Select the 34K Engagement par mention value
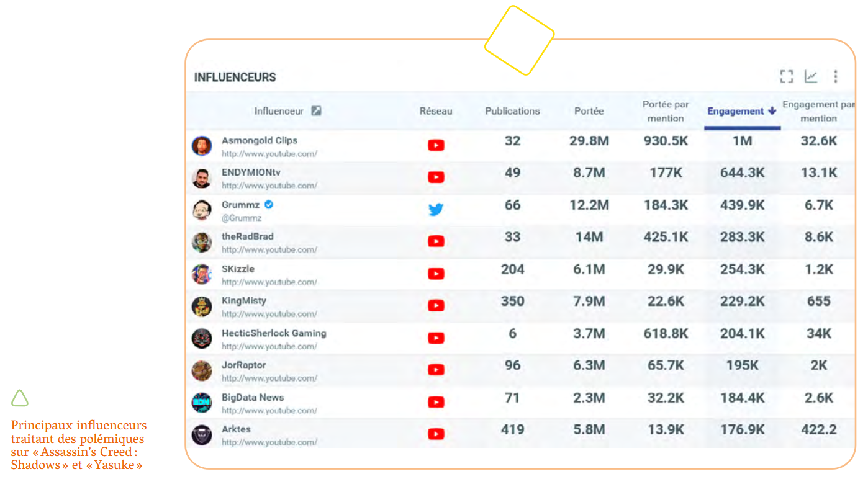Image resolution: width=868 pixels, height=479 pixels. click(819, 334)
